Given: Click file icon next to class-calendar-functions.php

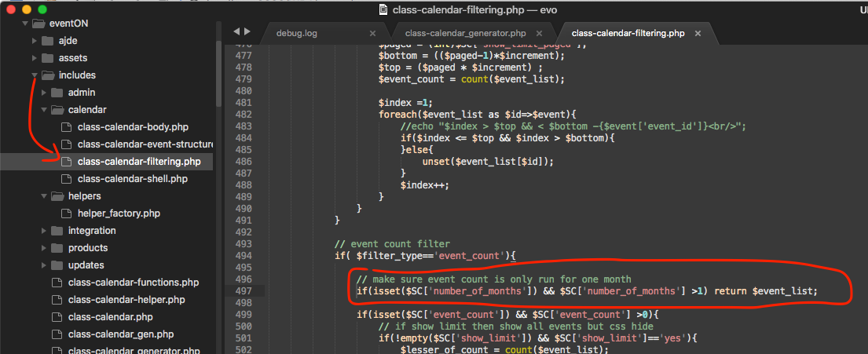Looking at the screenshot, I should click(x=56, y=283).
